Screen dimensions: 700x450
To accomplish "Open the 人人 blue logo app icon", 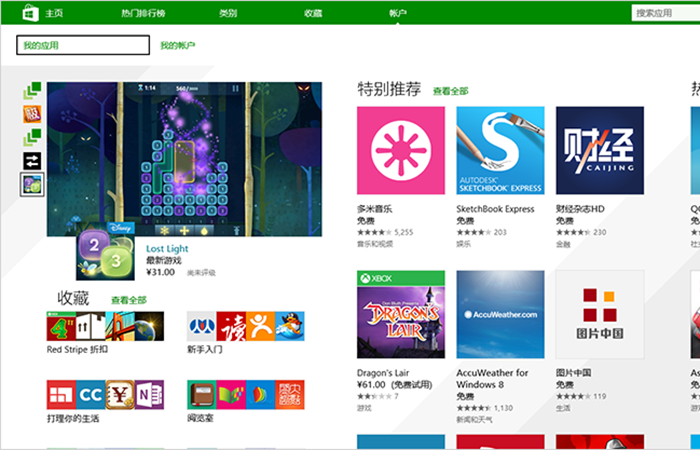I will pyautogui.click(x=201, y=326).
